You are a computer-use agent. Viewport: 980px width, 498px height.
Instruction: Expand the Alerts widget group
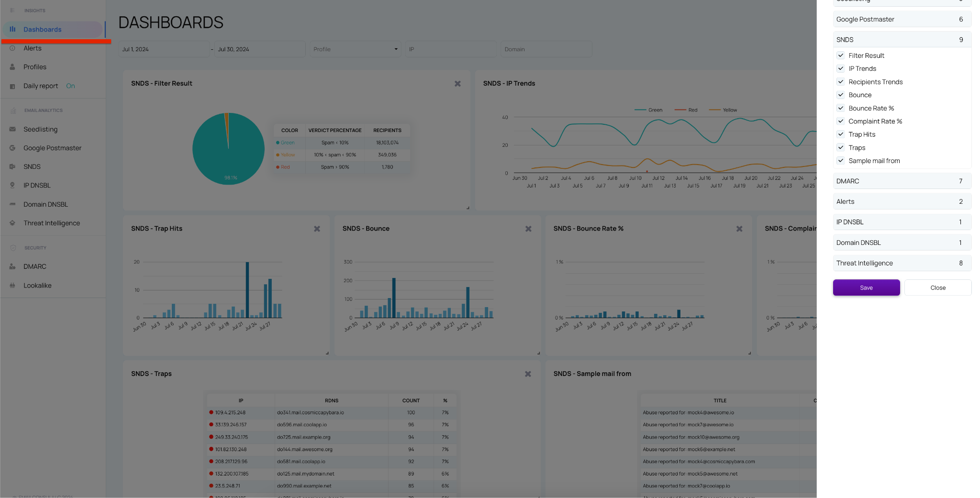coord(902,201)
